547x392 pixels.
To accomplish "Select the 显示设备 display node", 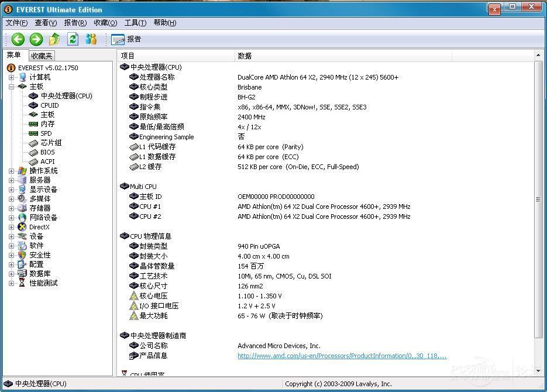I will click(x=43, y=190).
